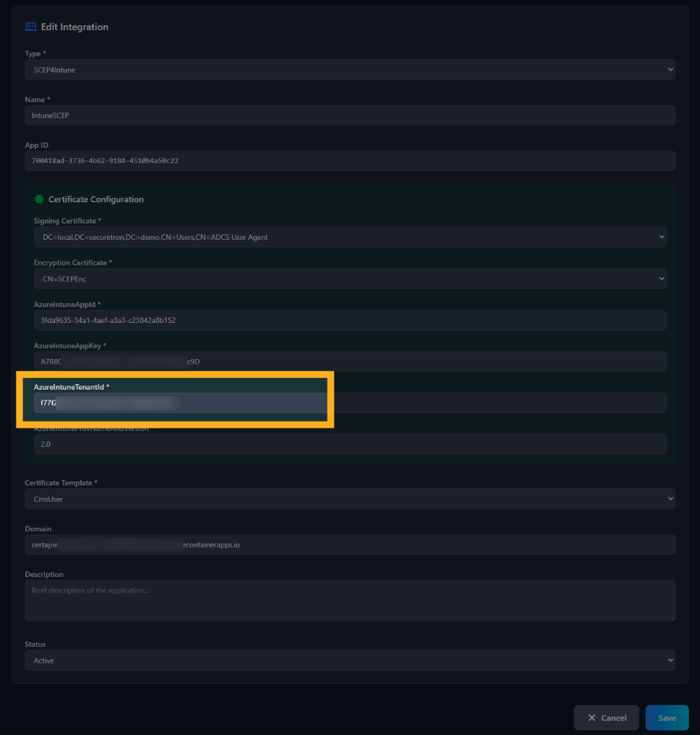Image resolution: width=700 pixels, height=735 pixels.
Task: Click the AzureIntuneAppKey field
Action: click(x=350, y=361)
